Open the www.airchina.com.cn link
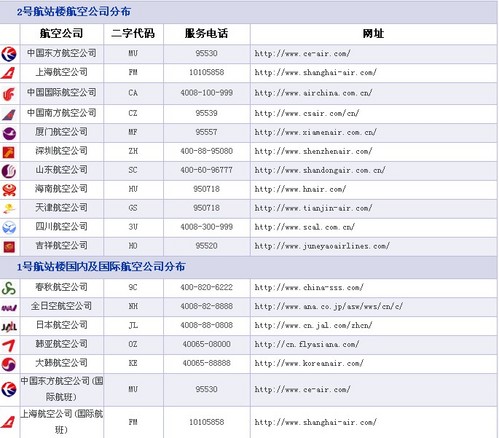Screen dimensions: 499x438 pos(313,93)
